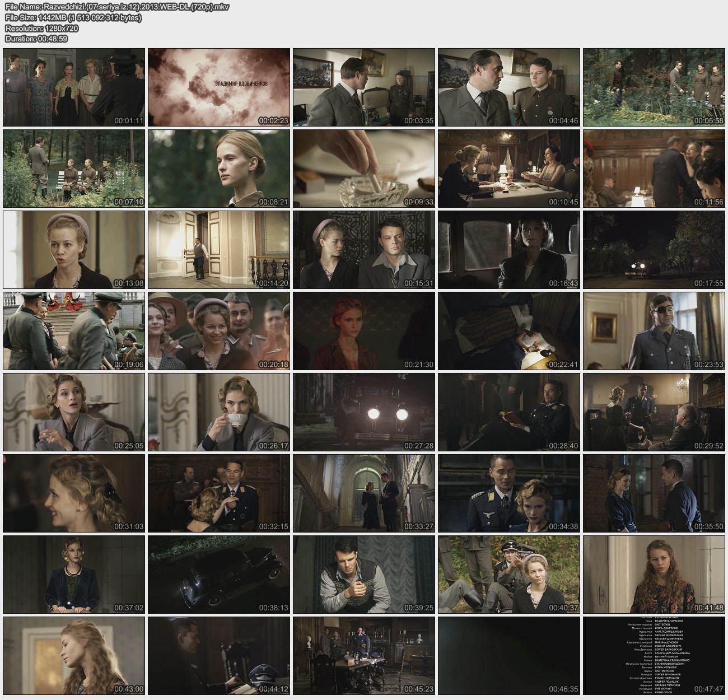Select the women lineup frame at 00:01:11
The width and height of the screenshot is (728, 700).
[74, 87]
